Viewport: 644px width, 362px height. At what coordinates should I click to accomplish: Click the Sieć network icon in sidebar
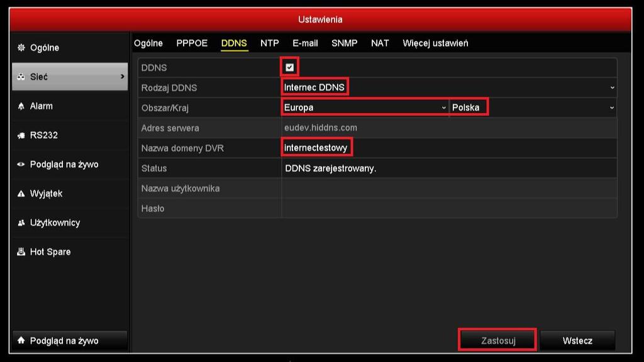click(x=21, y=77)
